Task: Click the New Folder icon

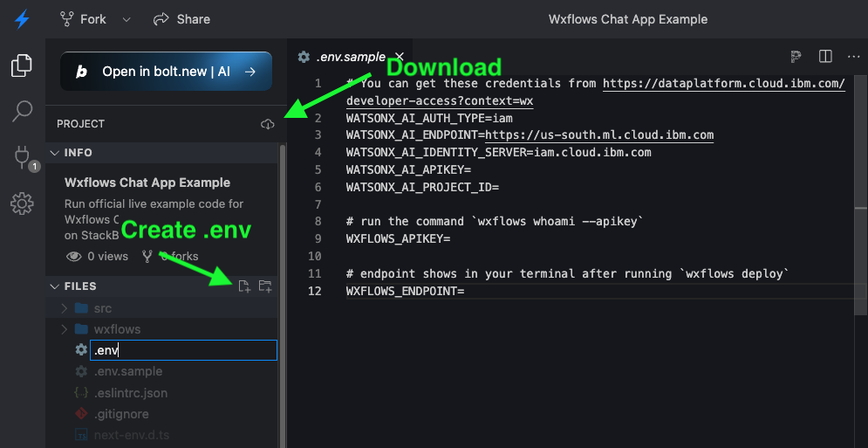Action: (265, 286)
